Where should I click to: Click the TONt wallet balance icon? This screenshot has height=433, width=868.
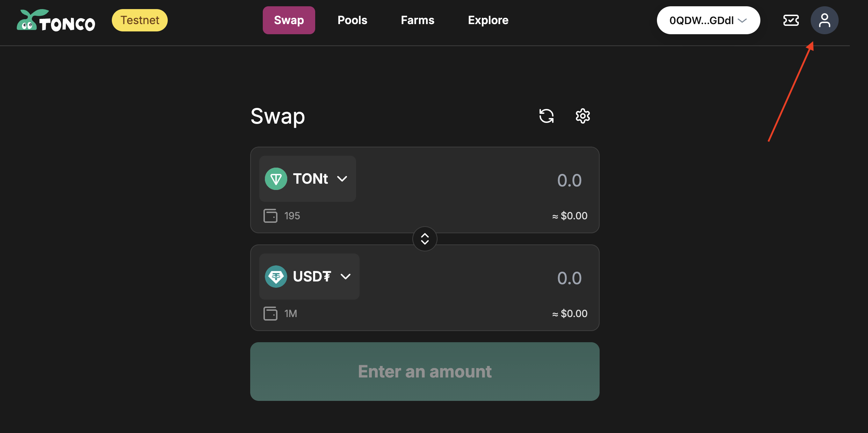click(270, 216)
